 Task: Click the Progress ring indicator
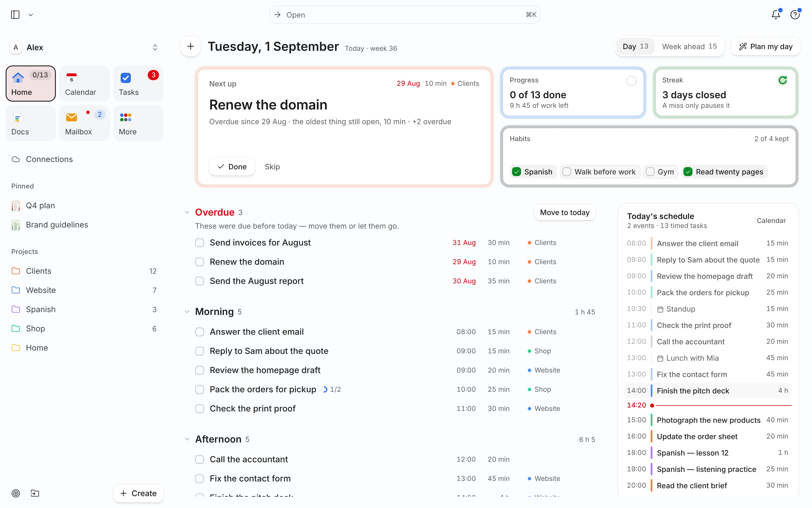631,81
